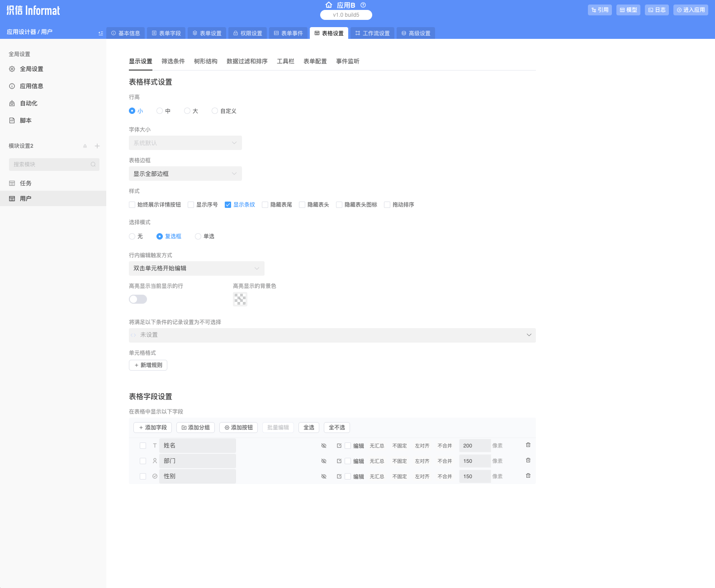Select 单选 selection mode
Viewport: 715px width, 588px height.
[x=198, y=236]
